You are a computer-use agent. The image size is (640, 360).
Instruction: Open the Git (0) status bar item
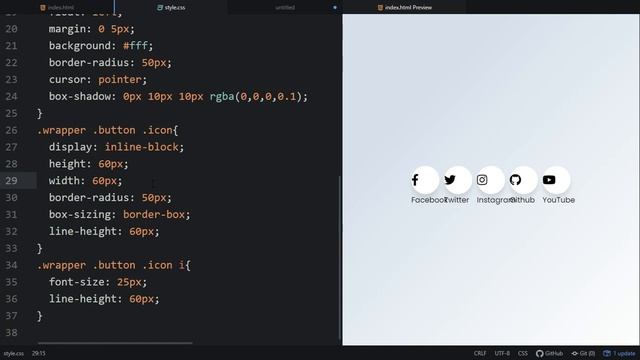[583, 353]
